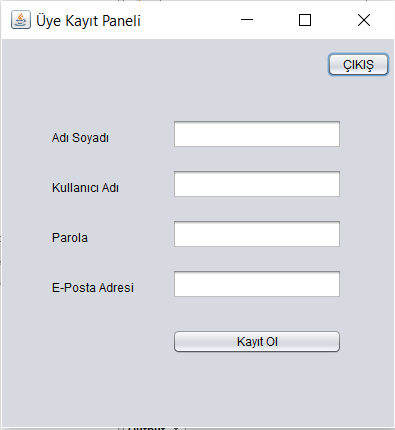
Task: Activate the E-Posta Adresi input box
Action: (x=257, y=284)
